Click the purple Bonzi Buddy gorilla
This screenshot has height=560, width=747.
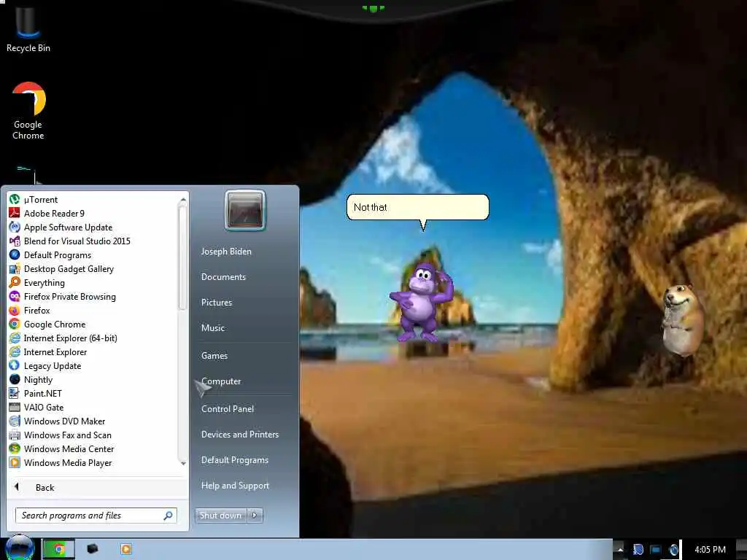(x=421, y=301)
